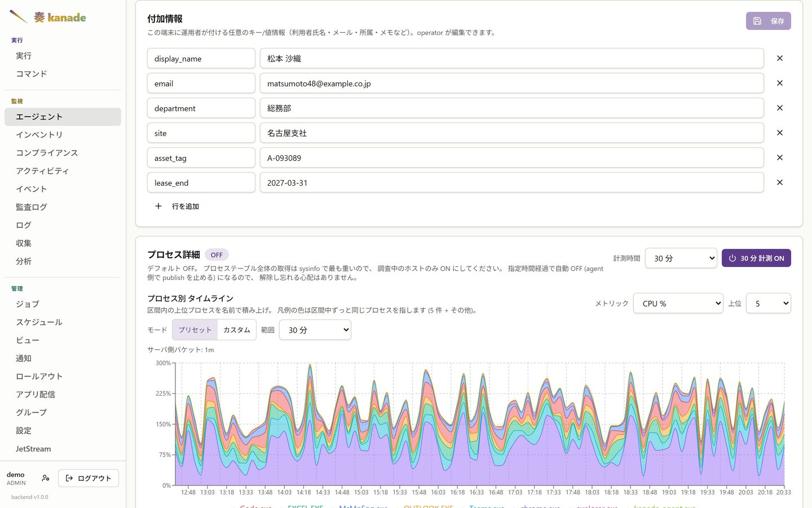Screen dimensions: 812x508
Task: Remove the email row with X
Action: pos(780,83)
